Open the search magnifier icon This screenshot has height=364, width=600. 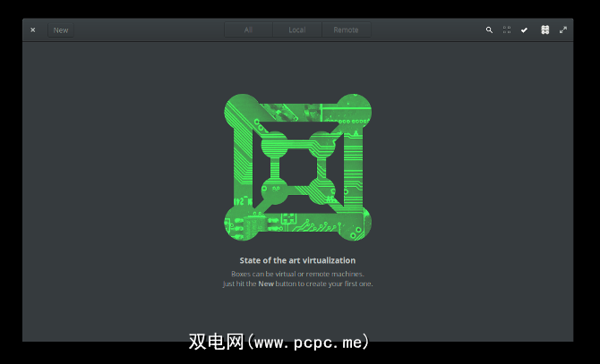(489, 30)
